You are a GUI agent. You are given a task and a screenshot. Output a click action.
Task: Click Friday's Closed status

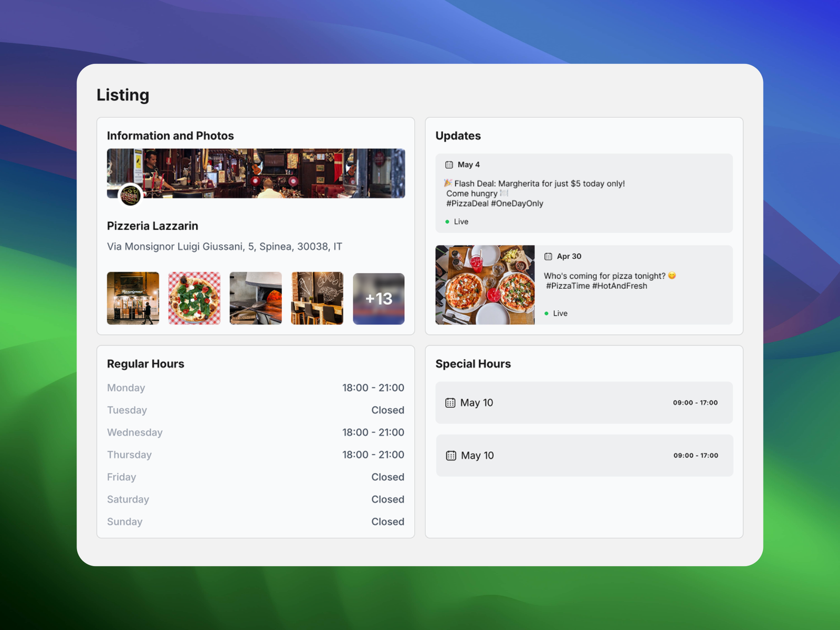click(x=388, y=477)
